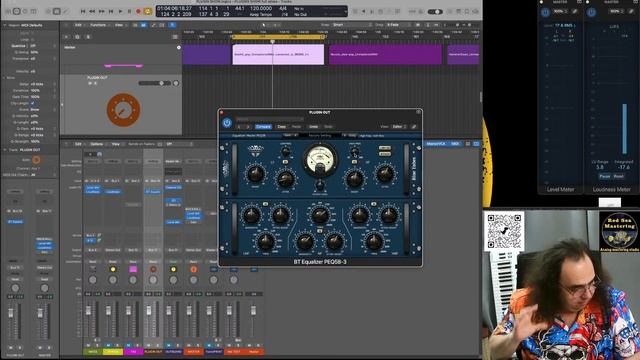Select the MIDI mixer filter button
This screenshot has height=360, width=640.
pos(456,144)
